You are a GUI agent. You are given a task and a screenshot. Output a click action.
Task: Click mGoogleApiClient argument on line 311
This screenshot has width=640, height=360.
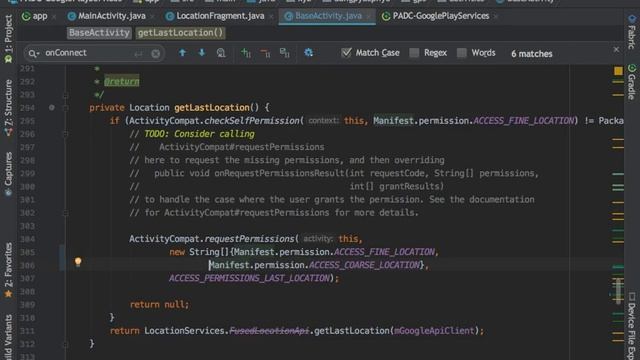tap(434, 331)
